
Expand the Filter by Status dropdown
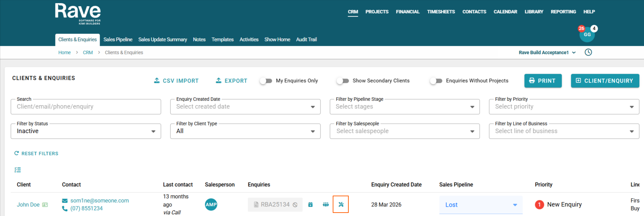(x=86, y=131)
